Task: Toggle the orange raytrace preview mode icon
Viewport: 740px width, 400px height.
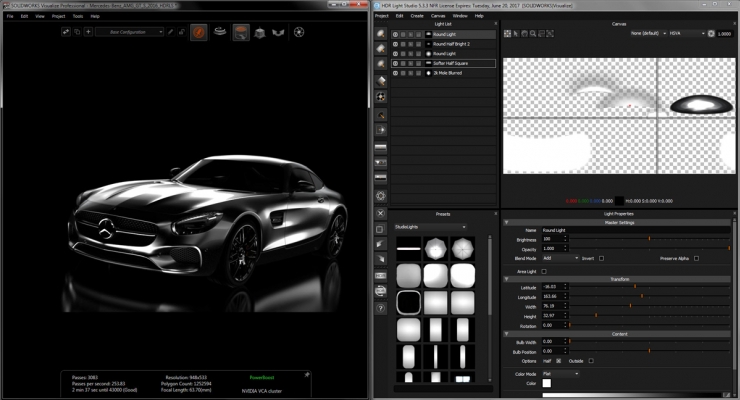Action: pyautogui.click(x=199, y=32)
